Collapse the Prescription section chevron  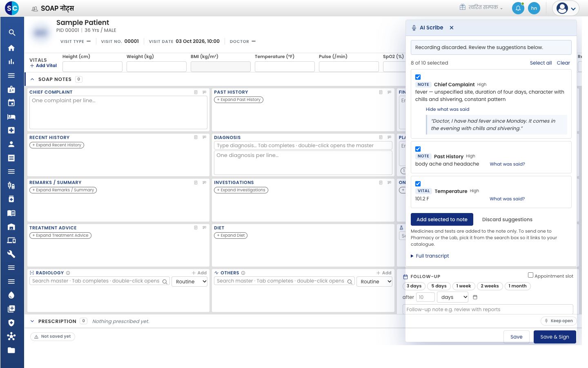click(x=32, y=321)
